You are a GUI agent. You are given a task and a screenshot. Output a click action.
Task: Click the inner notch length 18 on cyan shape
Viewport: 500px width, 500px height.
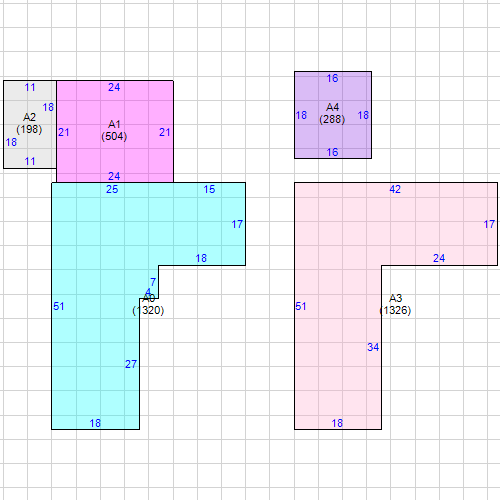point(201,258)
